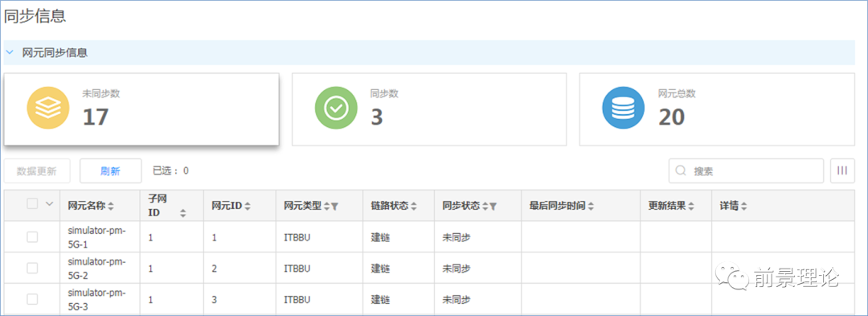Select the simulator-pm-5G-3 row checkbox

tap(33, 299)
